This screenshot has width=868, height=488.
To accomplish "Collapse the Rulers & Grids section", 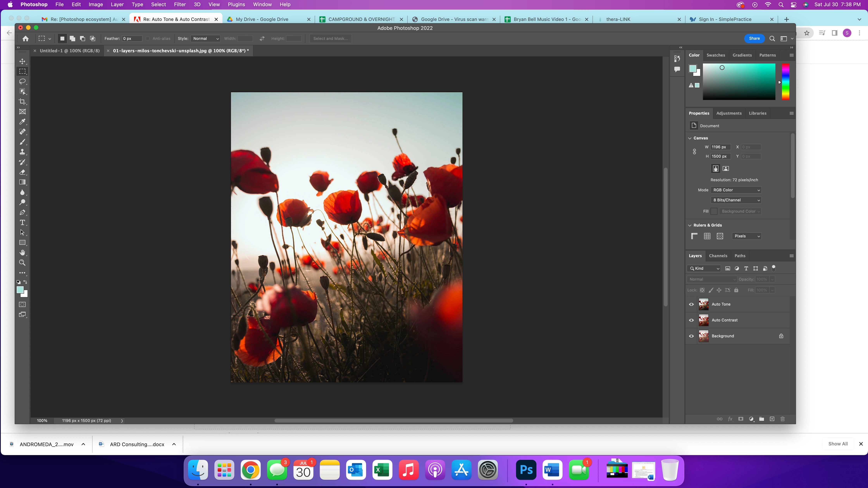I will click(x=690, y=225).
